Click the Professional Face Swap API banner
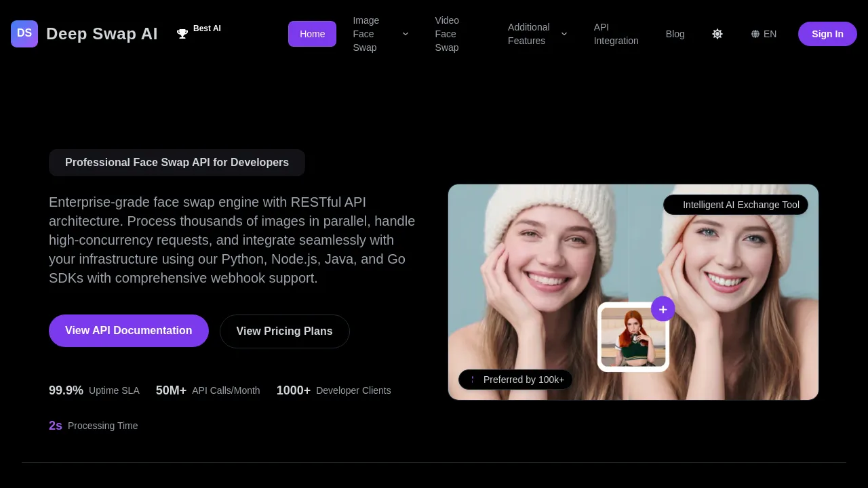This screenshot has height=488, width=868. click(176, 163)
